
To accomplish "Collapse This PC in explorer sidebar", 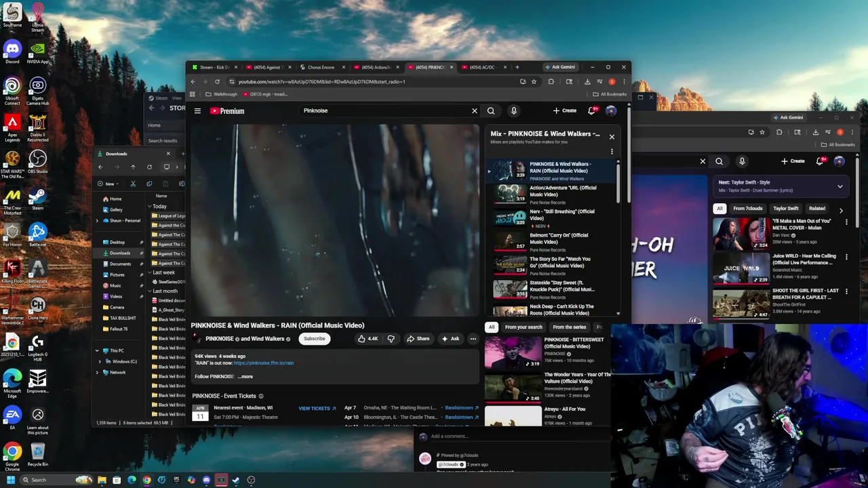I will coord(97,350).
